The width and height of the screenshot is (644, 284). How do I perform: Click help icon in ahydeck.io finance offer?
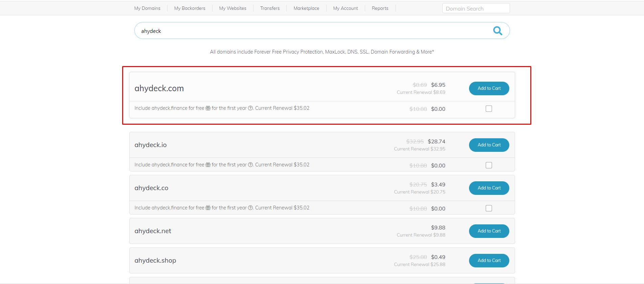click(250, 165)
